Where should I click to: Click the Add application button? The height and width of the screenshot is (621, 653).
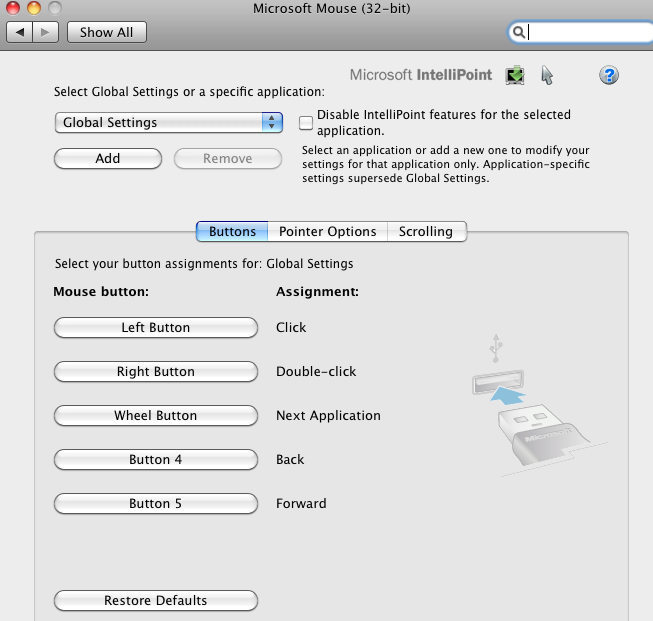click(108, 159)
